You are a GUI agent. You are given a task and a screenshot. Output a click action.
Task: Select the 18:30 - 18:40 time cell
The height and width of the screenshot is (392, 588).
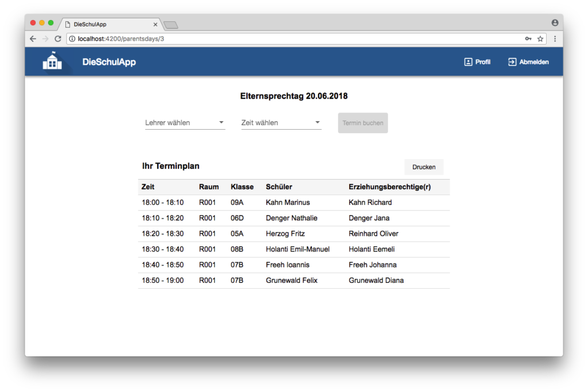coord(163,249)
